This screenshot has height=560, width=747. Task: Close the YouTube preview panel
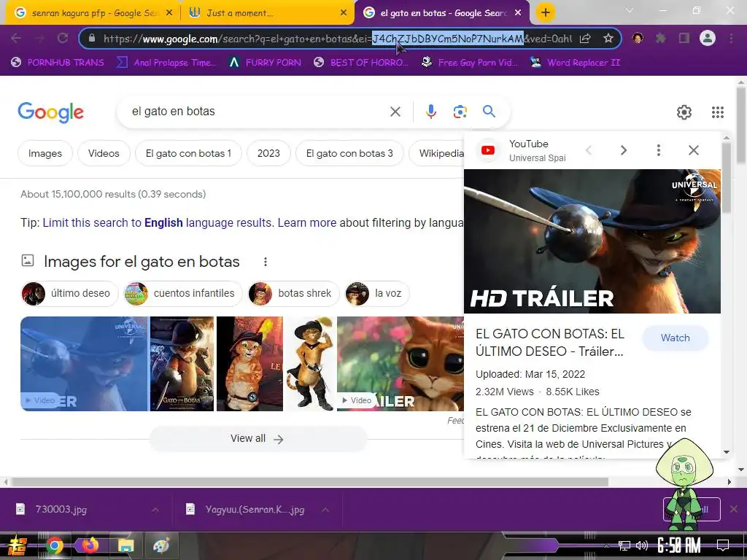694,150
